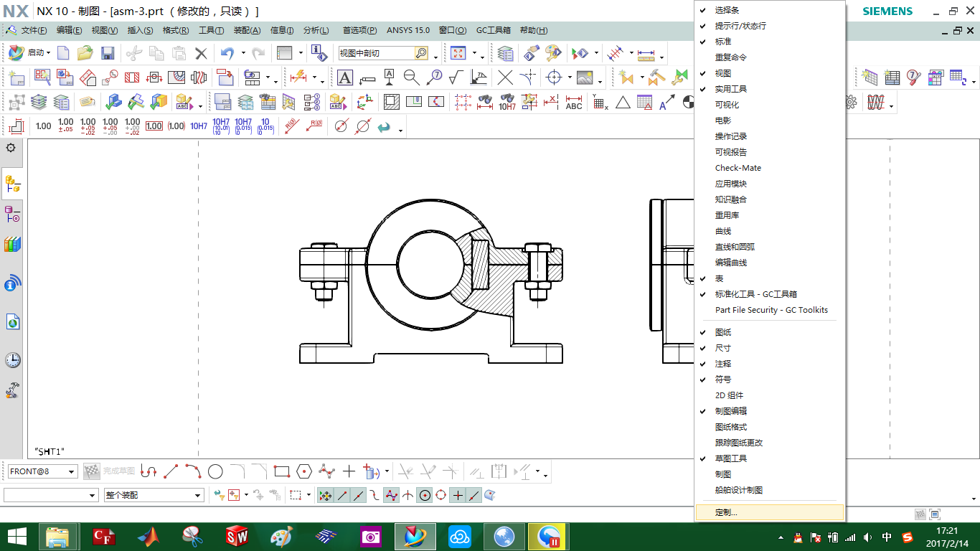Open the GC工具箱 menu
The width and height of the screenshot is (980, 551).
point(494,30)
